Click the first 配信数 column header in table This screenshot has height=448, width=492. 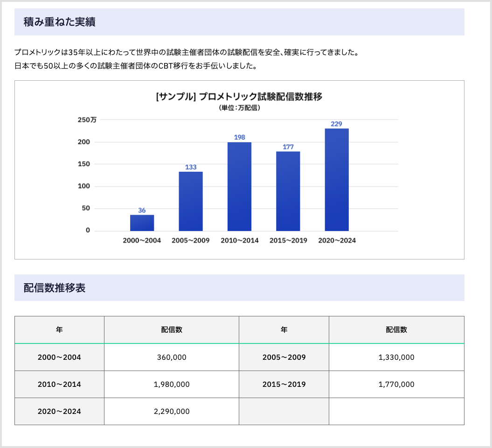(172, 329)
